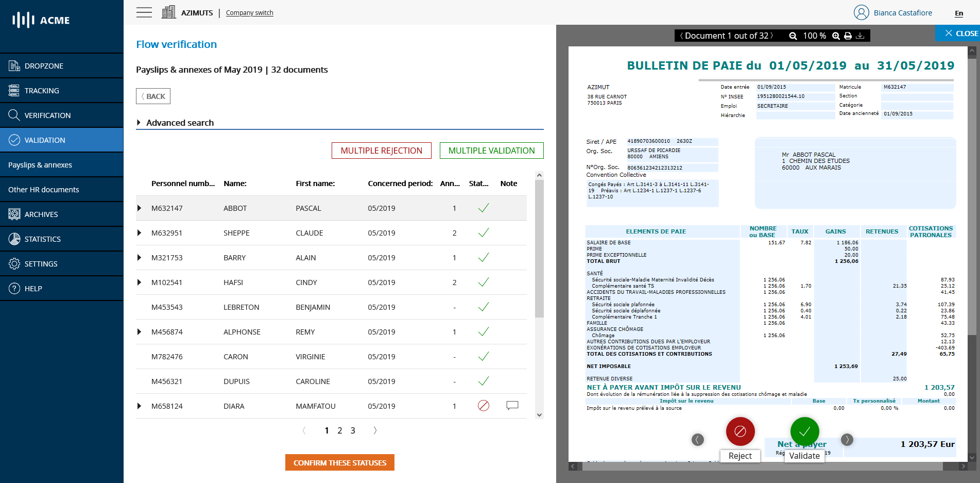Viewport: 980px width, 483px height.
Task: Change rejected status on DIARA's row
Action: tap(483, 406)
